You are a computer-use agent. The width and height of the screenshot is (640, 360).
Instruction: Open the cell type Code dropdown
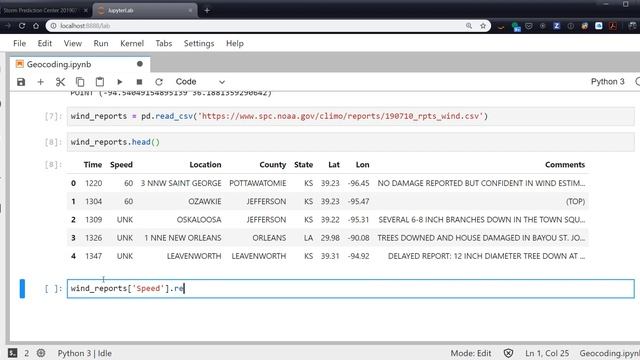(200, 82)
